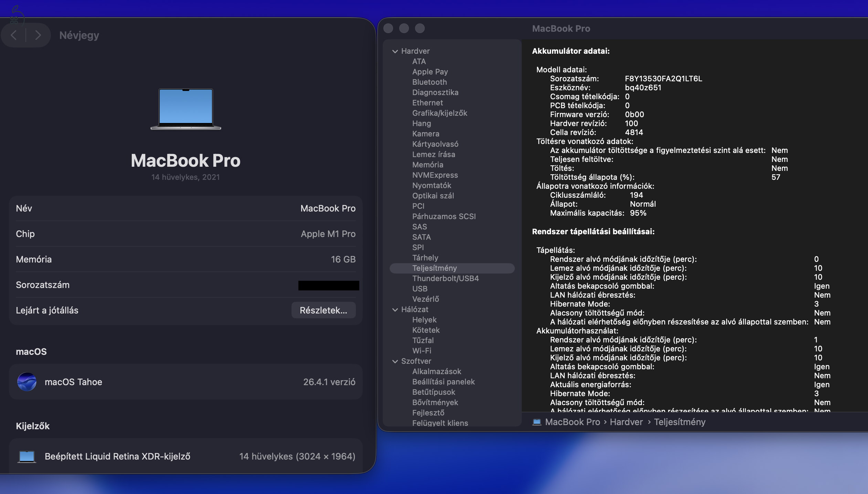Select Grafika/kijelzők in the sidebar
Viewport: 868px width, 494px height.
pos(440,113)
